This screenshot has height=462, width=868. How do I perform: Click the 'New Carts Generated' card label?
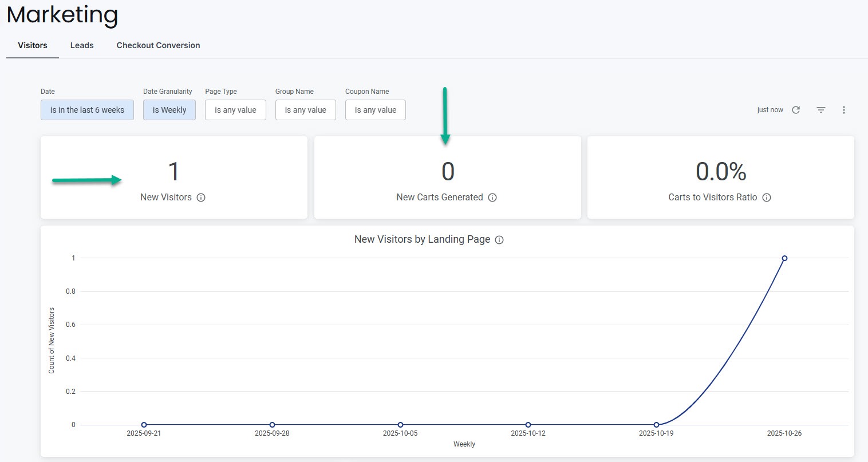[440, 198]
